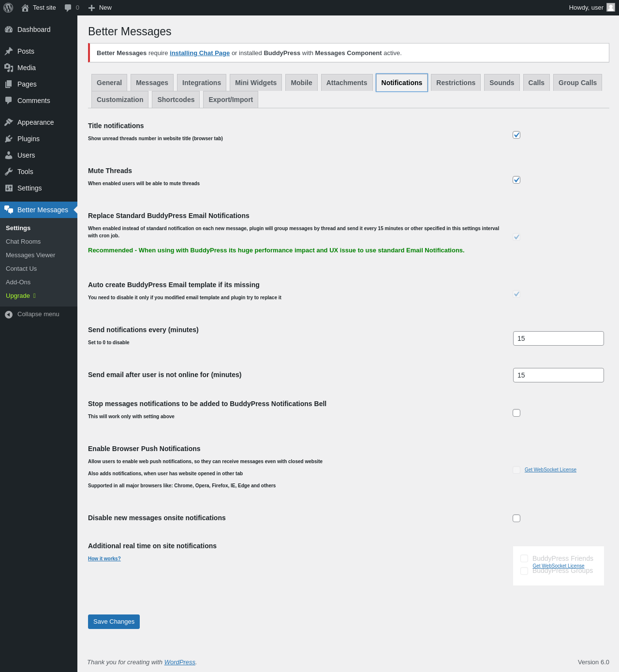
Task: Check the BuddyPress Friends checkbox
Action: [524, 559]
